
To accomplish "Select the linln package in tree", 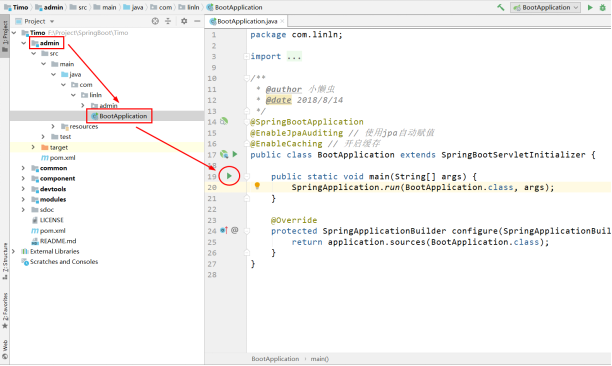I will click(x=91, y=95).
